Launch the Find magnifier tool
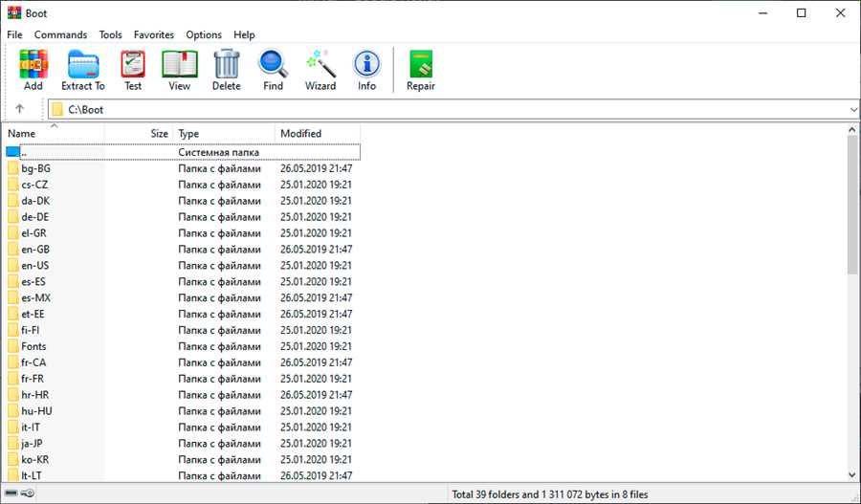Image resolution: width=861 pixels, height=504 pixels. pyautogui.click(x=273, y=69)
